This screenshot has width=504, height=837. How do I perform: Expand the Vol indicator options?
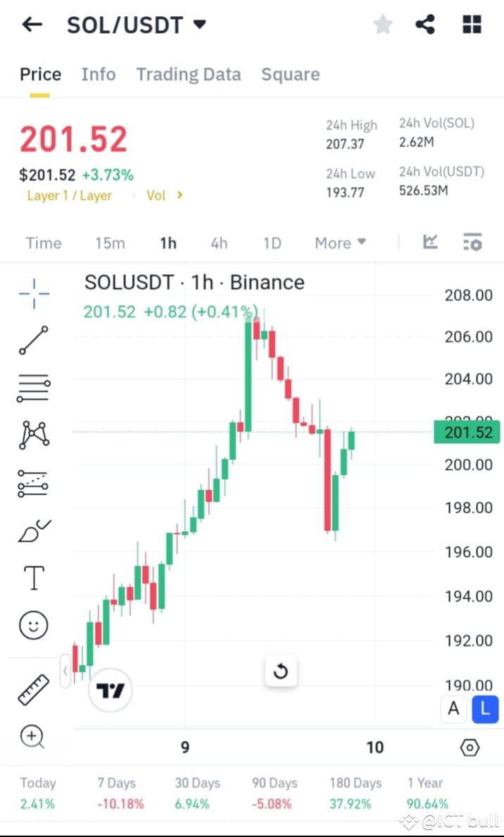(164, 195)
